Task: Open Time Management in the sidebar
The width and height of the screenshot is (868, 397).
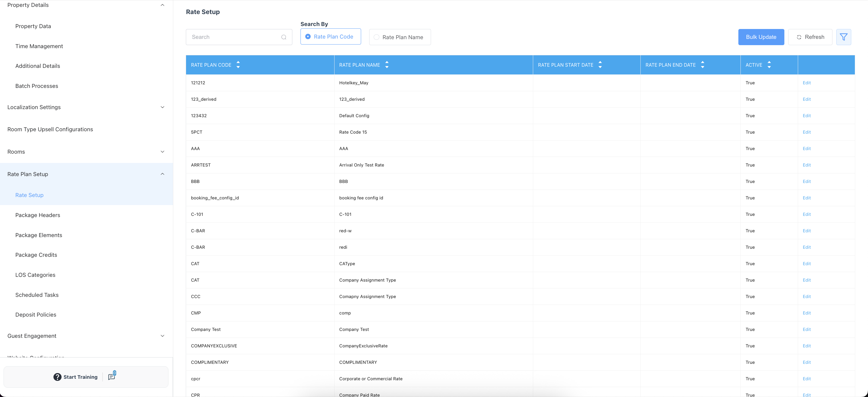Action: [x=39, y=46]
